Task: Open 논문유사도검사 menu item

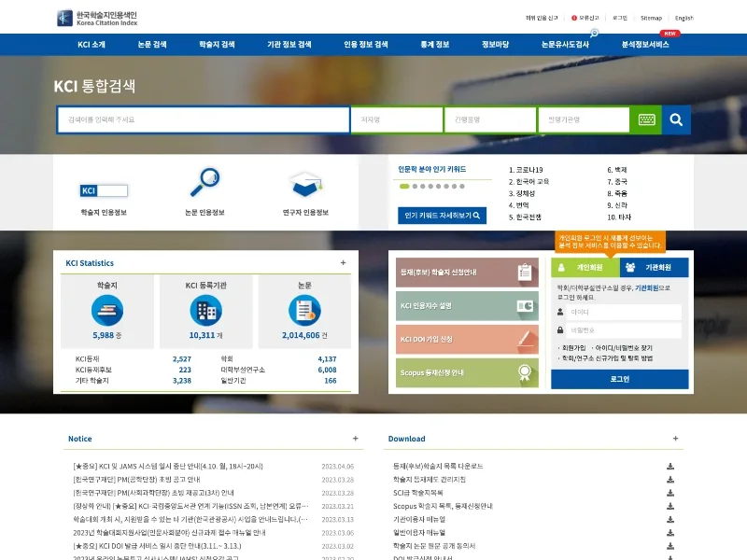Action: click(565, 44)
